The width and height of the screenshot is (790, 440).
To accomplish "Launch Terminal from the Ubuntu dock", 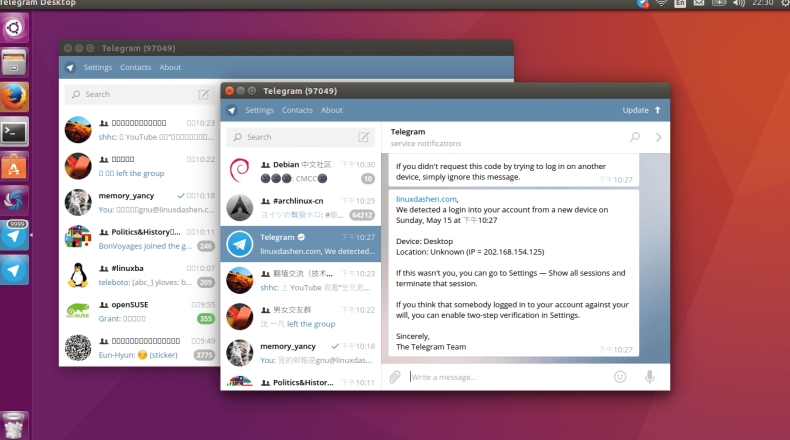I will point(14,131).
